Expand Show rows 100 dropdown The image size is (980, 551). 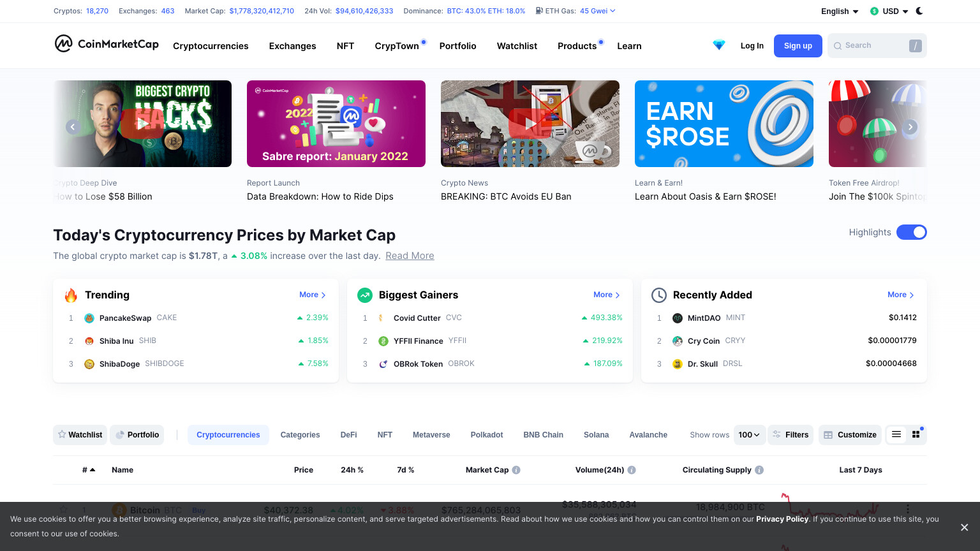click(x=749, y=435)
